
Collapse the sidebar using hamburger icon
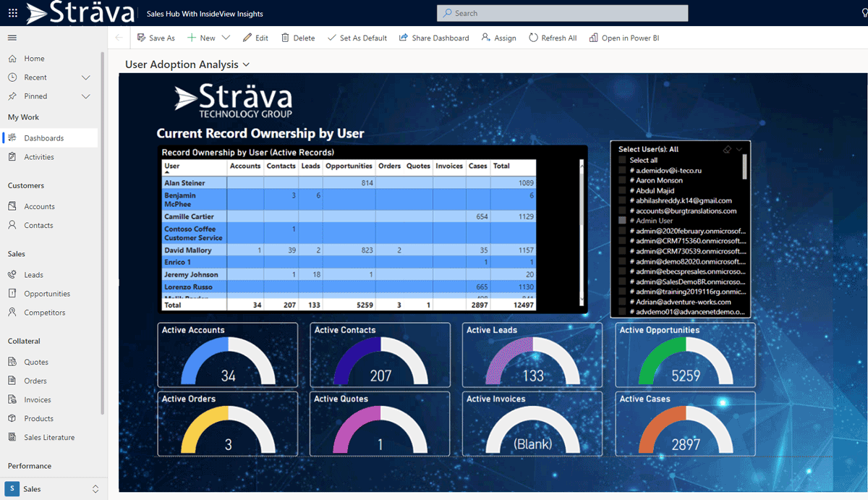pyautogui.click(x=12, y=38)
